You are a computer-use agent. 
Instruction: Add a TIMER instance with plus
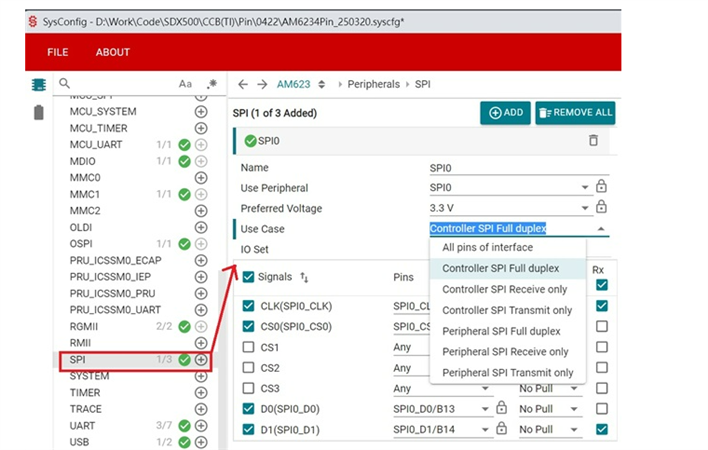(x=201, y=393)
